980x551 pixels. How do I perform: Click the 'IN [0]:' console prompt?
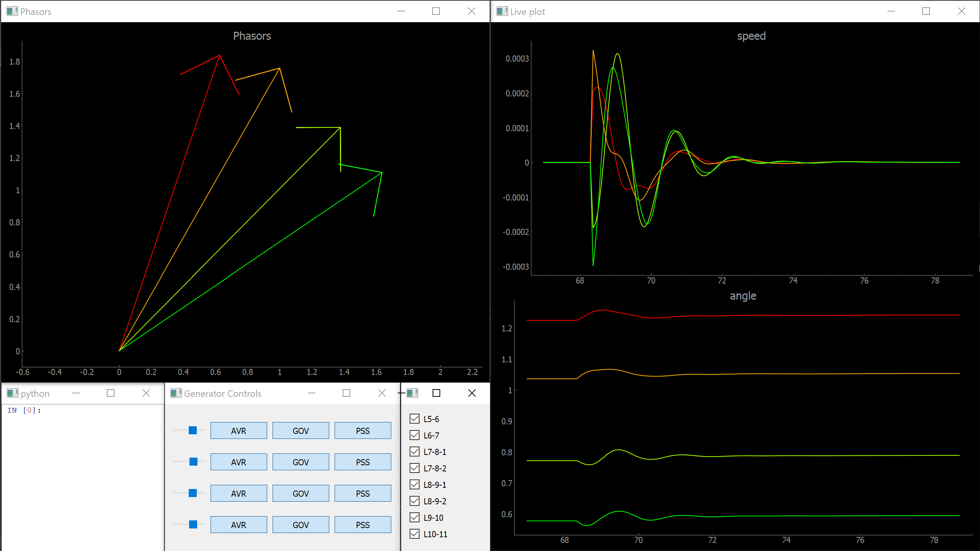[24, 410]
